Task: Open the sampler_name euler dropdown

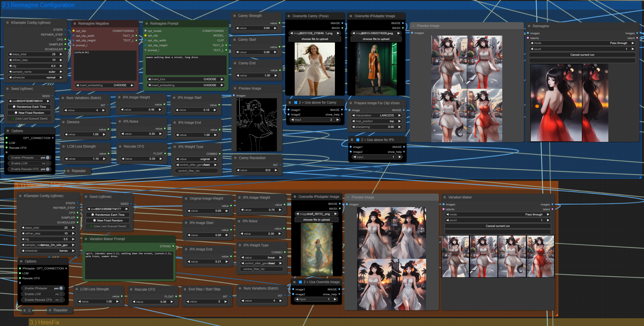Action: tap(35, 72)
